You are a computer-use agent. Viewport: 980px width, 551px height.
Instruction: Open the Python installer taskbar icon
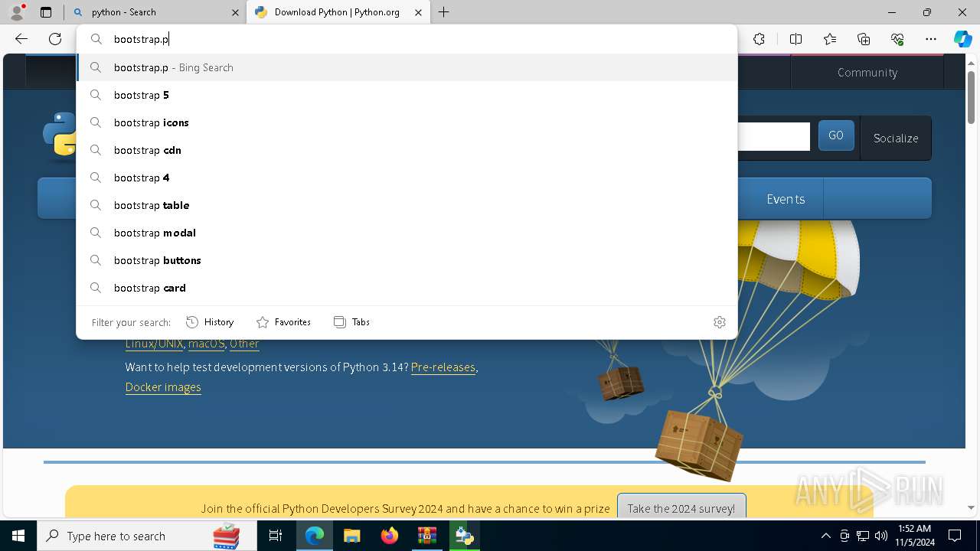[x=464, y=536]
